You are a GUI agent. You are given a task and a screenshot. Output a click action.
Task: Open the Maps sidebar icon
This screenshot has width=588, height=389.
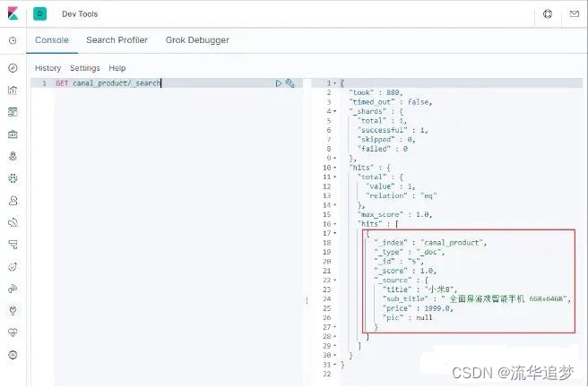(13, 156)
